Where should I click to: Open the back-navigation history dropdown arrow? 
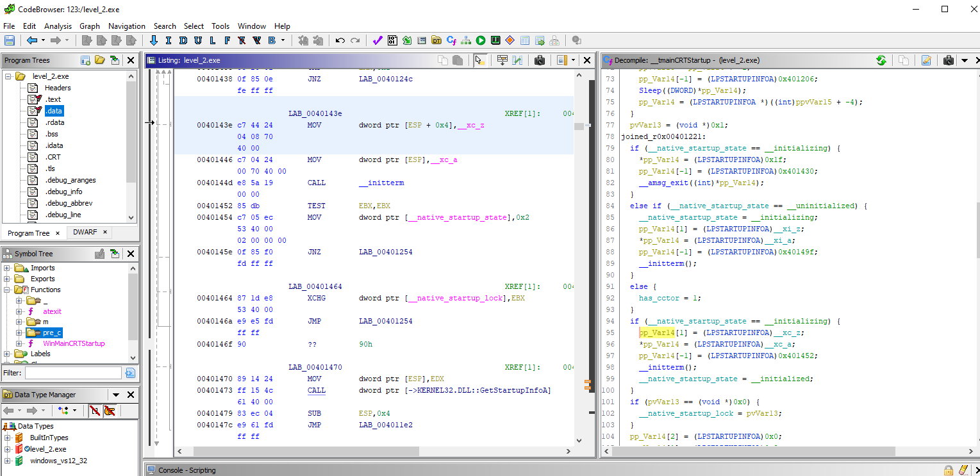point(44,40)
